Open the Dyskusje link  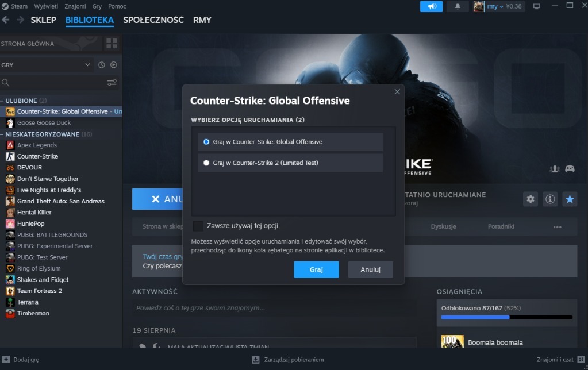tap(443, 226)
